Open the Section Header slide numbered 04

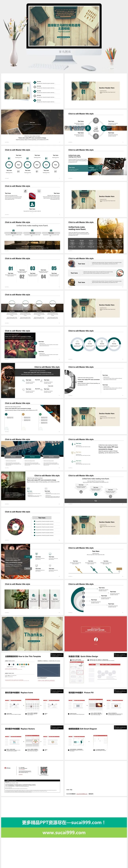96,416
